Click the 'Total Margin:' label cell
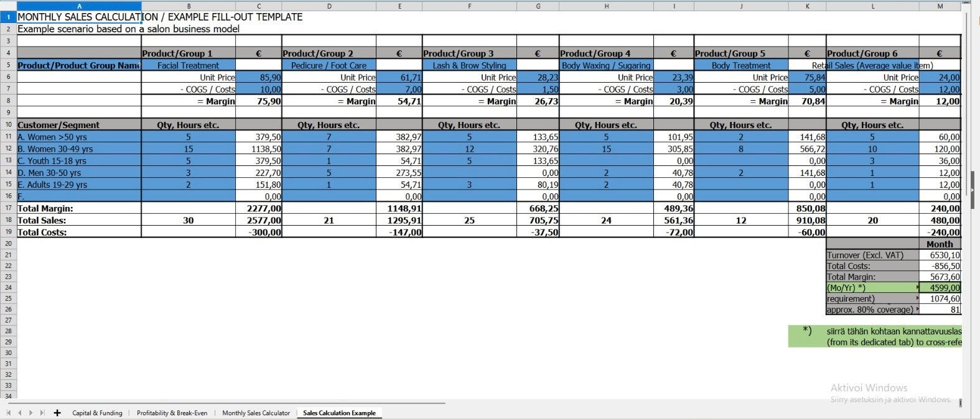The height and width of the screenshot is (419, 980). 79,208
